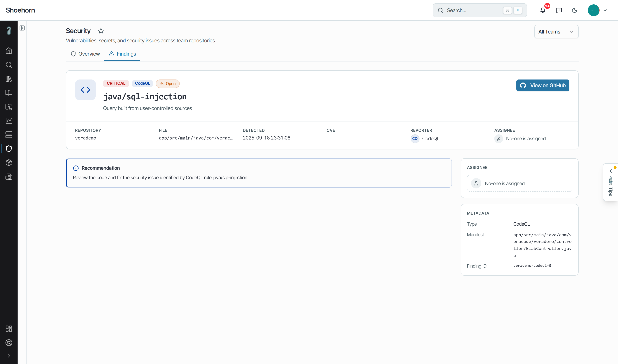Click the detected date 2025-09-18 23:31:06

click(x=266, y=138)
